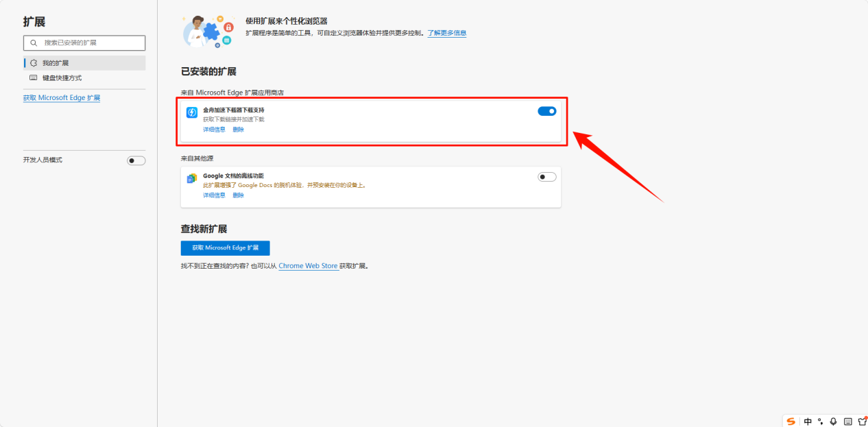This screenshot has height=427, width=868.
Task: Click the microphone voice input icon
Action: (x=833, y=421)
